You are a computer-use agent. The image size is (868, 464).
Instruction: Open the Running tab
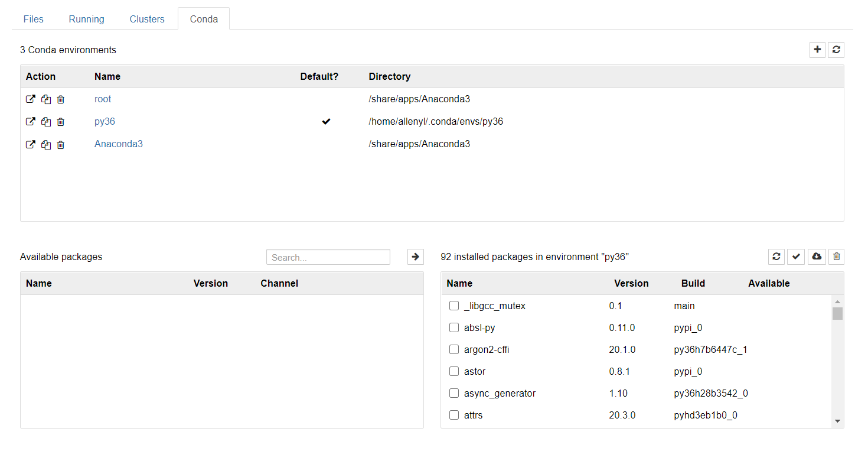(x=86, y=19)
